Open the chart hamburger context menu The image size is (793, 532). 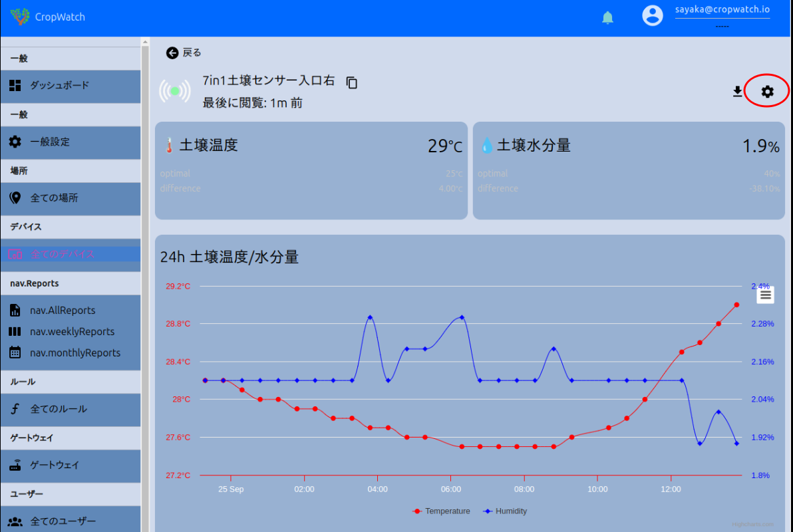[765, 295]
